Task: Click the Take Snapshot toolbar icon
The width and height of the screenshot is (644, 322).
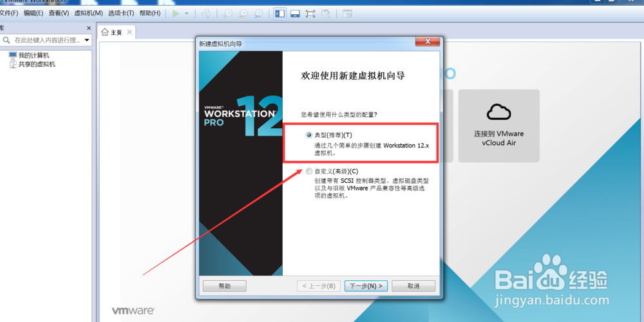Action: point(227,14)
